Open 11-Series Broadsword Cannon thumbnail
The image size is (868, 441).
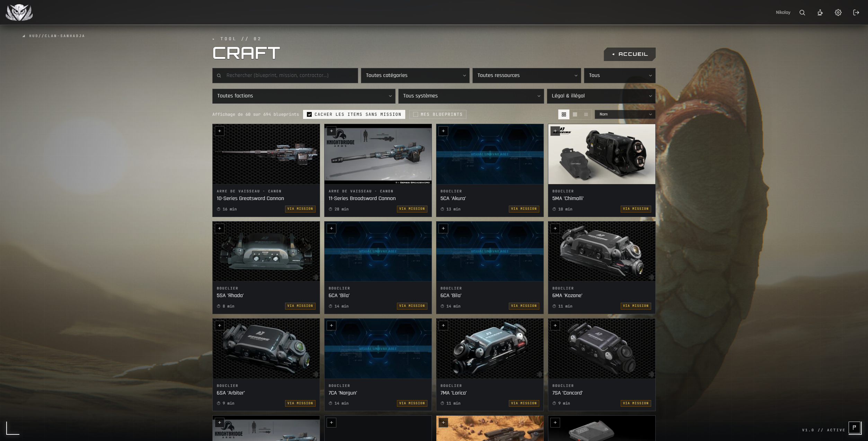378,154
